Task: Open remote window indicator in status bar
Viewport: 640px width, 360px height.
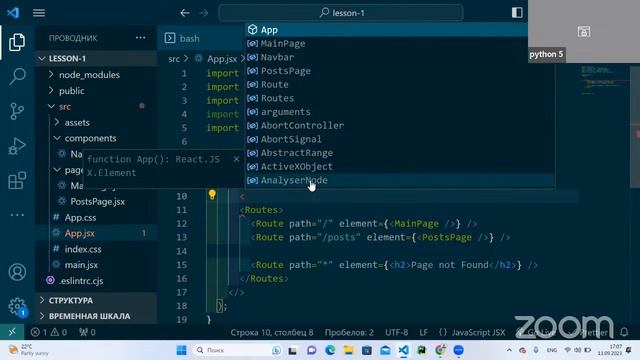Action: 12,332
